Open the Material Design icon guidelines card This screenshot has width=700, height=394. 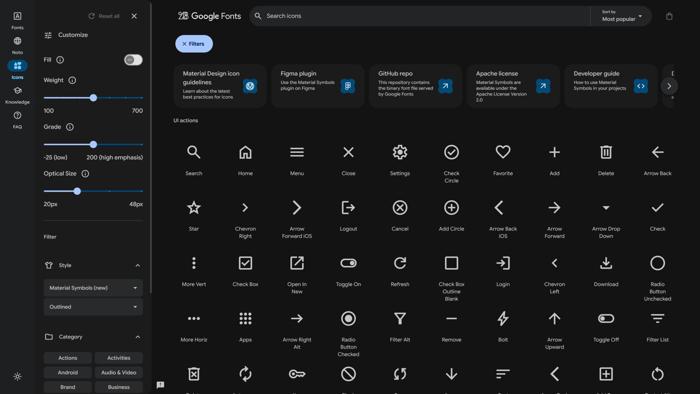point(220,86)
